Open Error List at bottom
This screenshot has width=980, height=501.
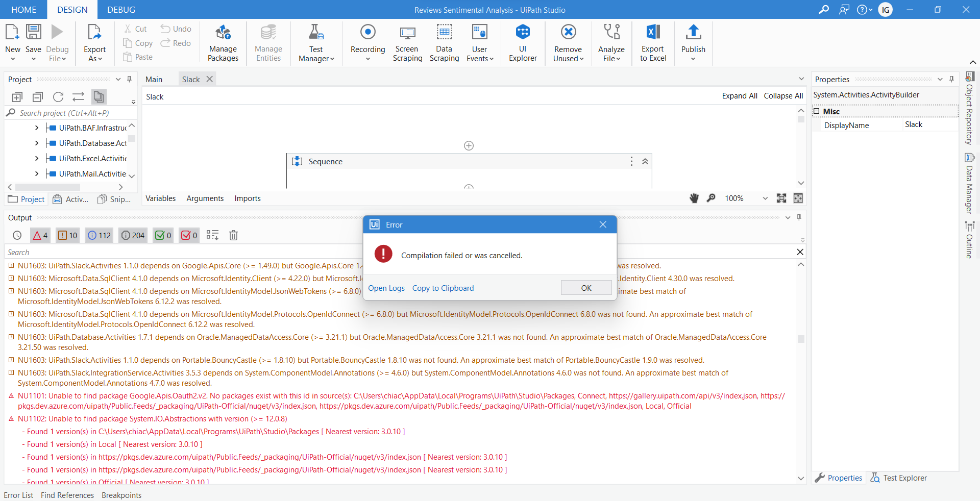click(x=18, y=495)
